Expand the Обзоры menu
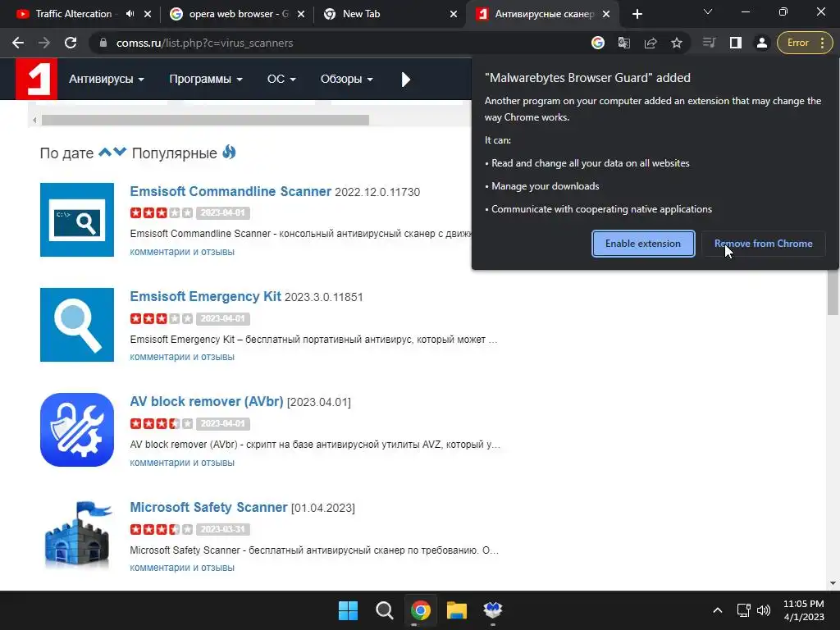 point(347,80)
